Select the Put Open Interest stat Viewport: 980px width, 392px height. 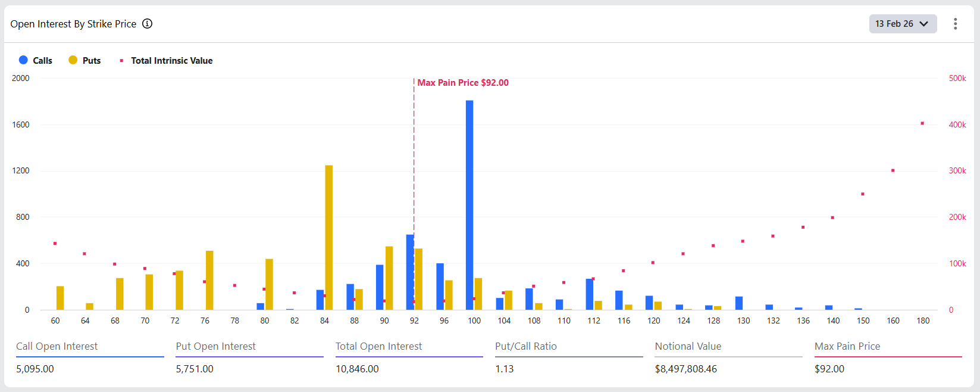(x=215, y=347)
